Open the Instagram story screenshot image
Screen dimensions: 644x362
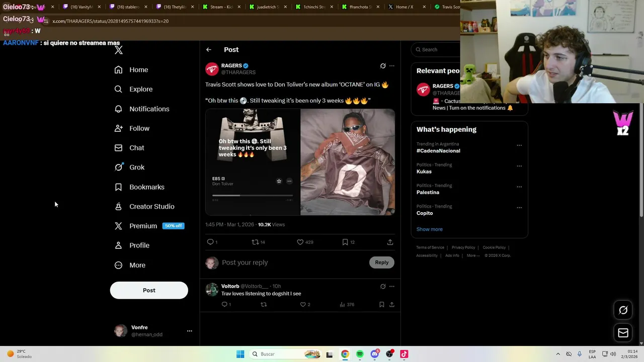tap(253, 162)
